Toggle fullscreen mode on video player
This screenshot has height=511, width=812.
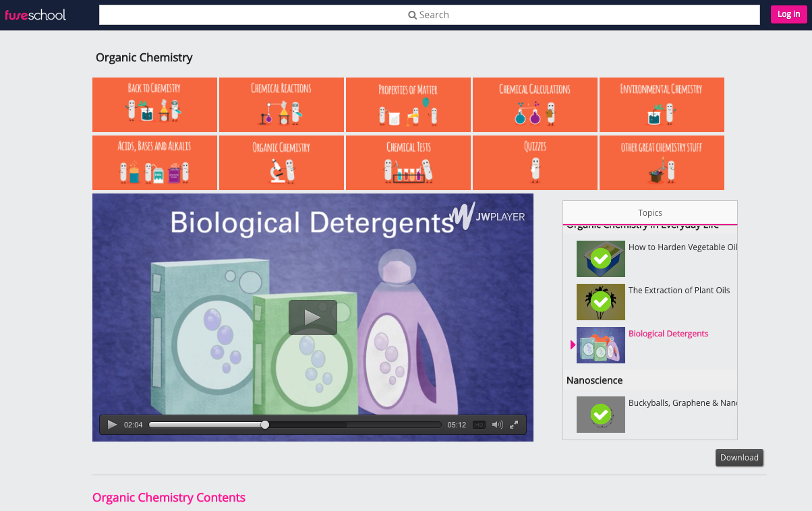514,425
